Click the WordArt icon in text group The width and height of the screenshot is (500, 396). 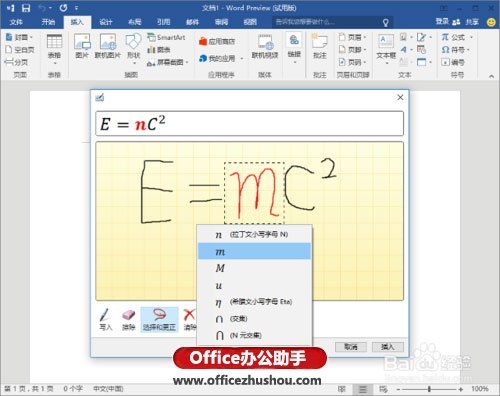405,50
